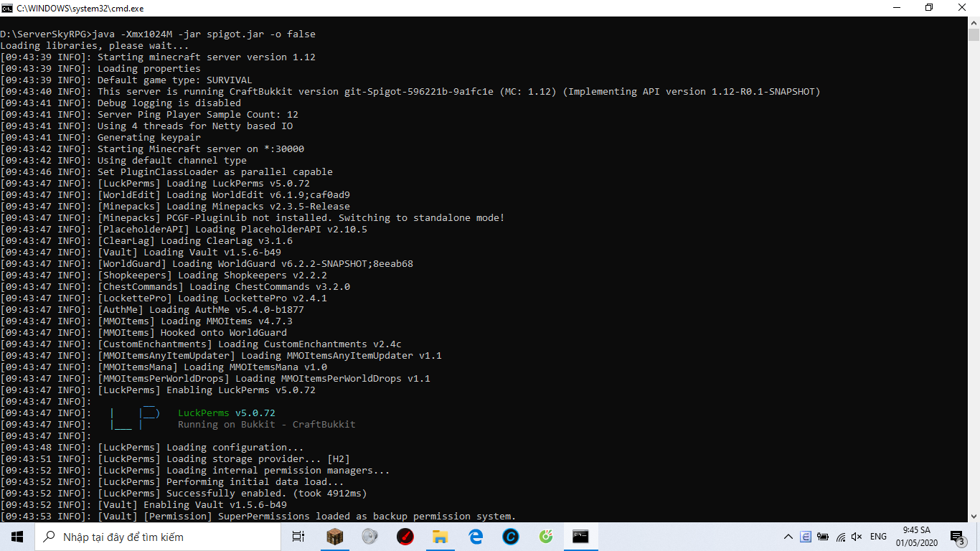
Task: Click the console scrollbar up arrow
Action: (x=974, y=23)
